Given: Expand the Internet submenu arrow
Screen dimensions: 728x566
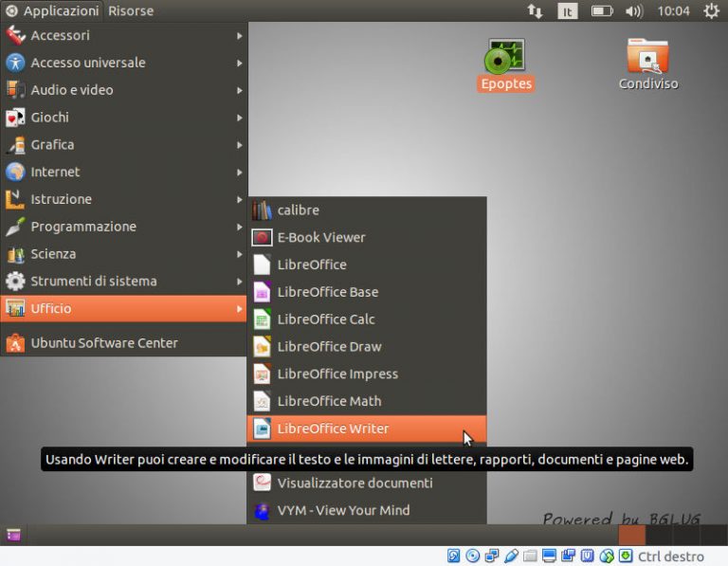Looking at the screenshot, I should (239, 173).
